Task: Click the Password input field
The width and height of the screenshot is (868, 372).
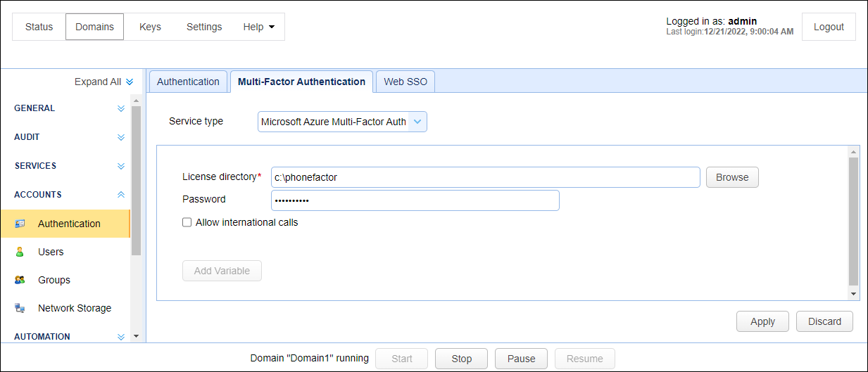Action: tap(415, 200)
